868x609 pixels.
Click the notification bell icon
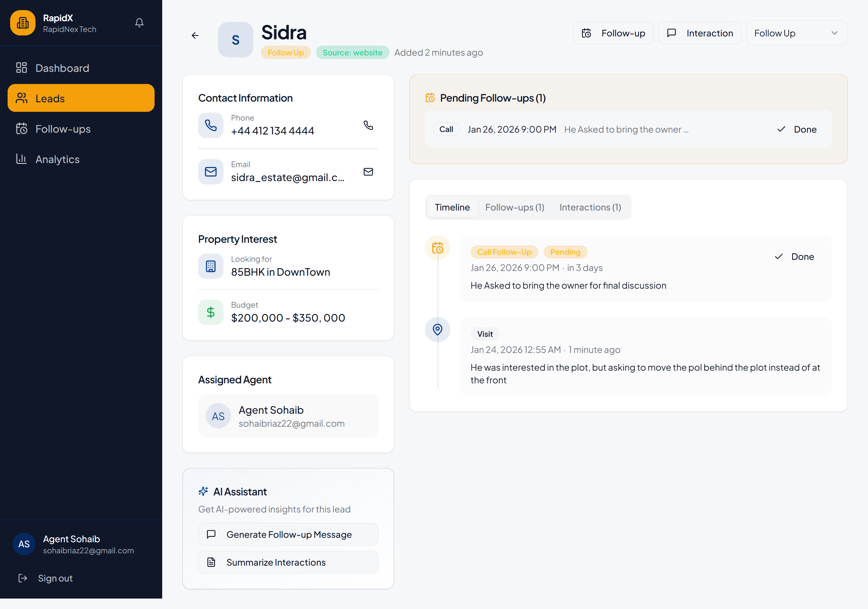[x=139, y=23]
